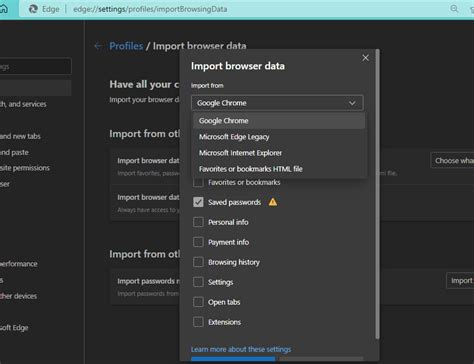The image size is (474, 364).
Task: Uncheck the Saved passwords checkbox
Action: click(198, 202)
